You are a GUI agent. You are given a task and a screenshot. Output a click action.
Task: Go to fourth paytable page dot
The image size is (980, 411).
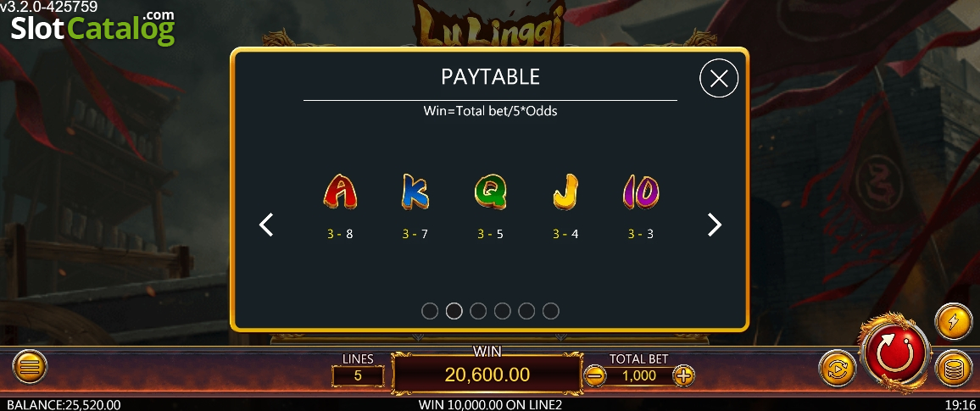503,311
